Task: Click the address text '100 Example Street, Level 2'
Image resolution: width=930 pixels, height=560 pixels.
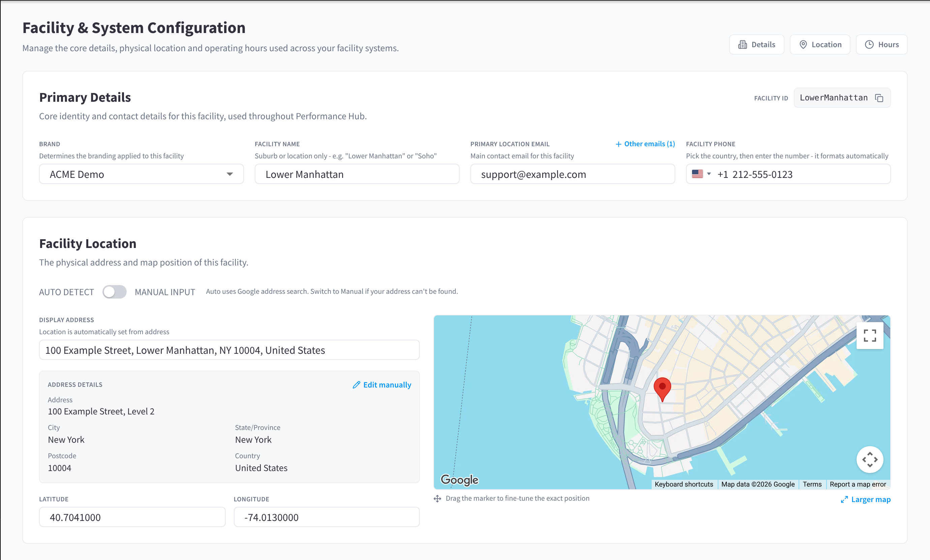Action: pyautogui.click(x=101, y=411)
